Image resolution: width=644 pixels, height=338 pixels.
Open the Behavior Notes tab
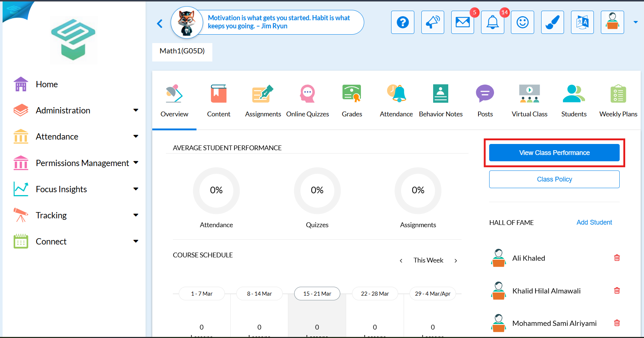pos(441,101)
